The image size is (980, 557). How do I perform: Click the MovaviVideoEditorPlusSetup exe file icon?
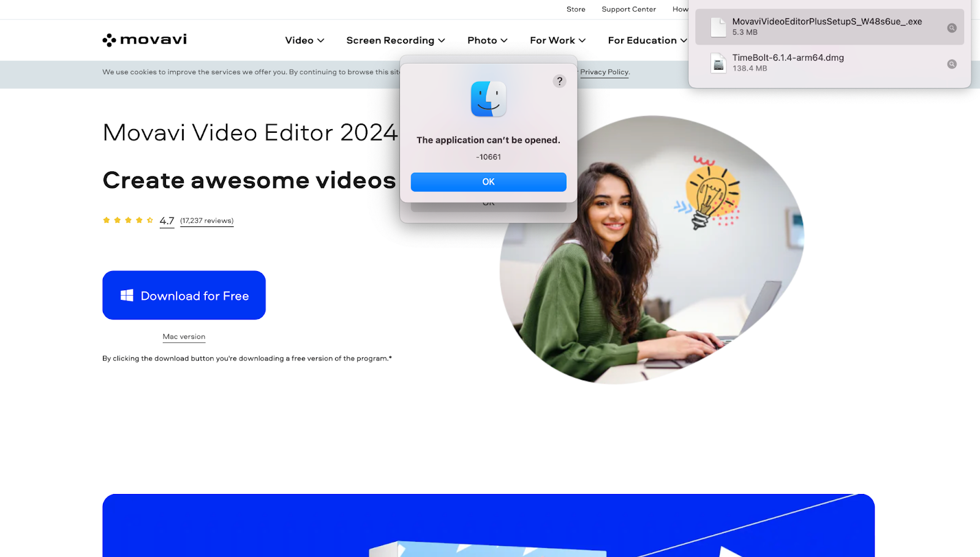(x=718, y=27)
